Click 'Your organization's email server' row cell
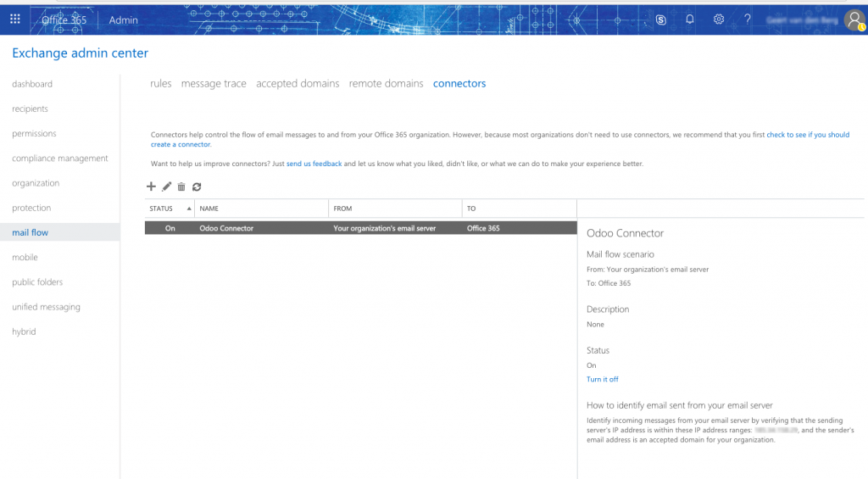868x479 pixels. click(384, 228)
